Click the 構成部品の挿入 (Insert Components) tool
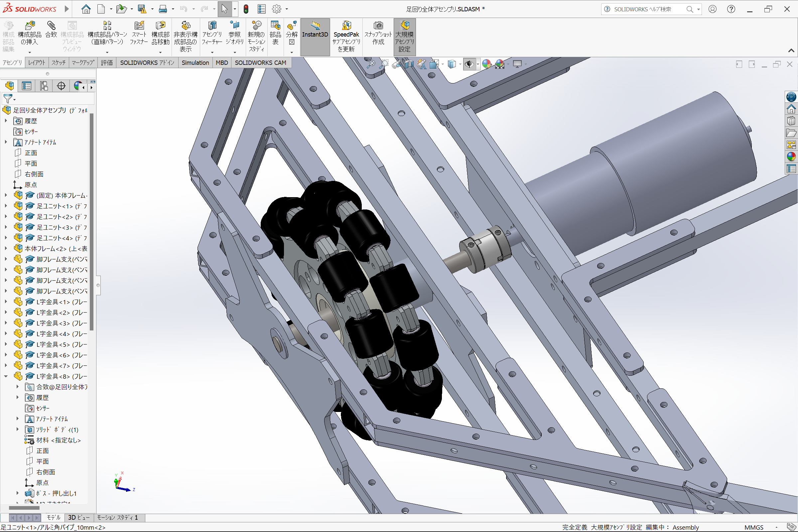The height and width of the screenshot is (532, 798). [x=30, y=33]
